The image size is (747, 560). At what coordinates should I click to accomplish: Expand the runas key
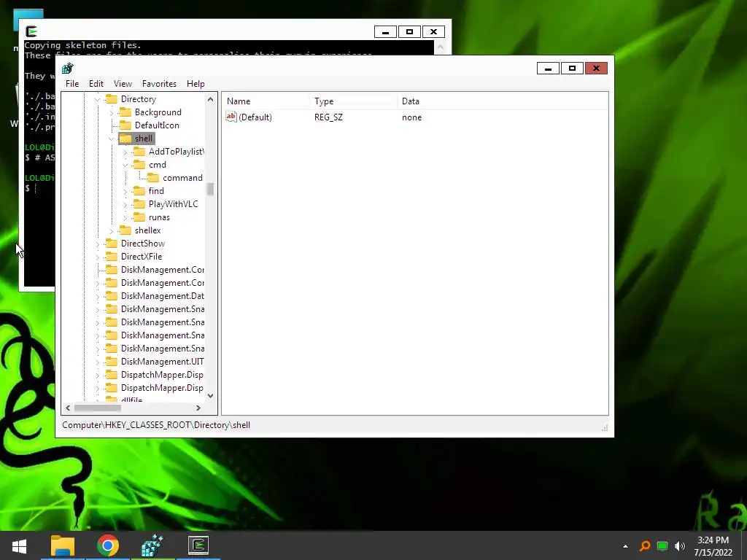125,218
